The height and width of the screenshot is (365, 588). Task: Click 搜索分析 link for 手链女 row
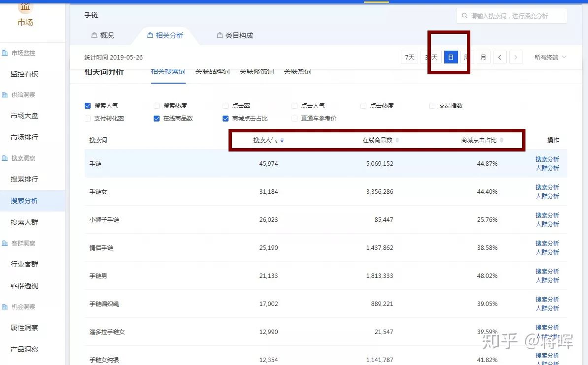[547, 187]
